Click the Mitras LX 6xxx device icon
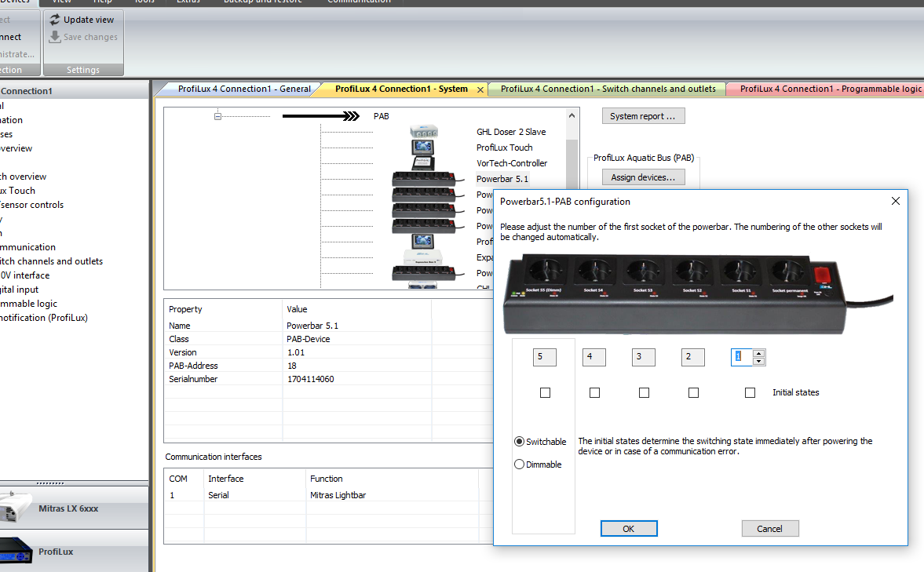Viewport: 924px width, 572px height. tap(16, 507)
